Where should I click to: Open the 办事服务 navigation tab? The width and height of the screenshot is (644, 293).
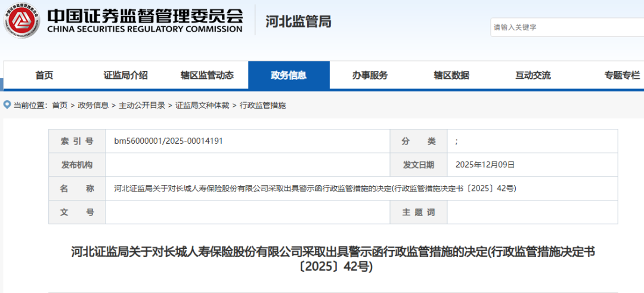tap(370, 75)
